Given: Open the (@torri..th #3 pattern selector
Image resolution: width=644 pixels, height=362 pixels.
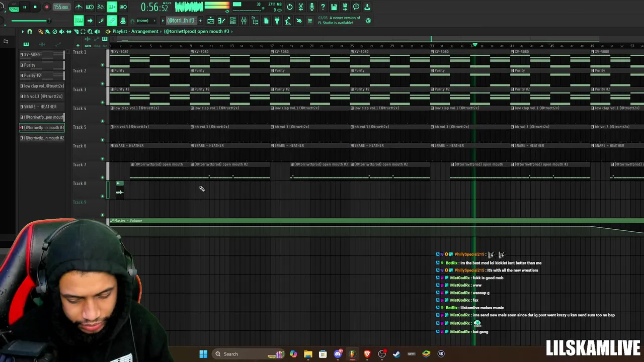Looking at the screenshot, I should [181, 21].
